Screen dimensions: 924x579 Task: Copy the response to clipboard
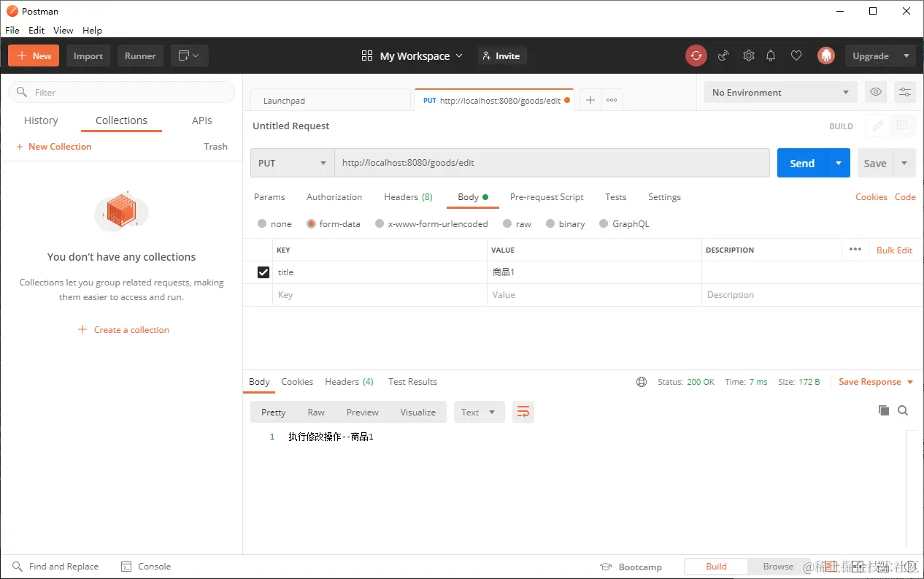[x=884, y=410]
